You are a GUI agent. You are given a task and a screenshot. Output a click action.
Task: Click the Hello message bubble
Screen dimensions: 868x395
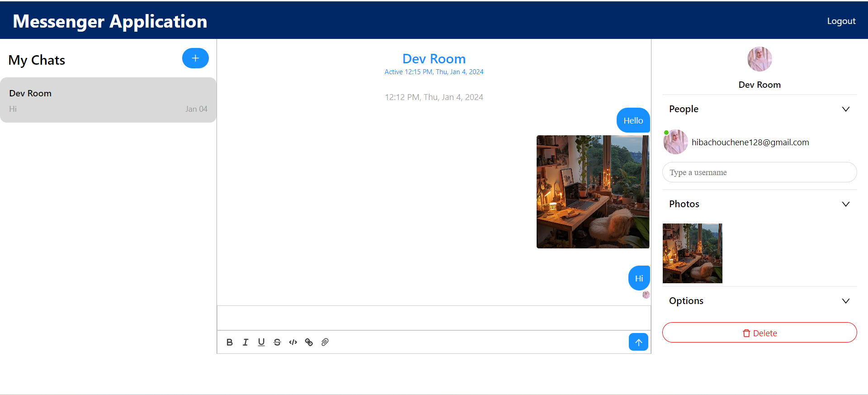point(633,120)
